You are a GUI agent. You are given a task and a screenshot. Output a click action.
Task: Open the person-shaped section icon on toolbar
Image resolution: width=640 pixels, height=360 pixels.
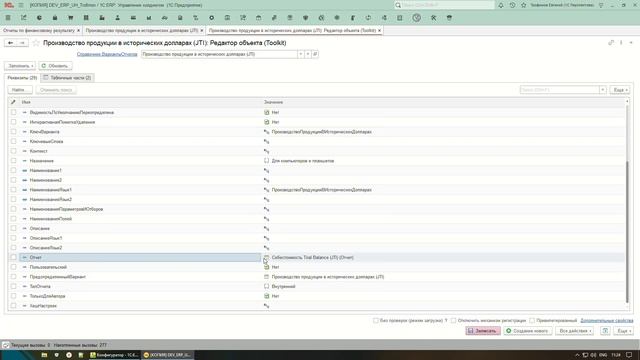click(117, 18)
